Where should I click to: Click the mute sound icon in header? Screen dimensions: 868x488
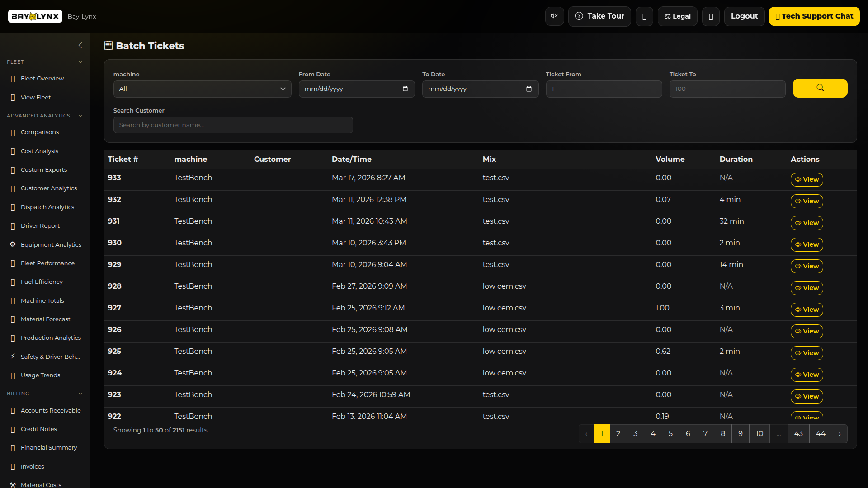[x=554, y=16]
